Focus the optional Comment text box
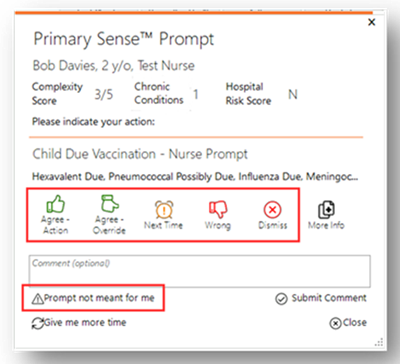400x364 pixels. pos(199,271)
